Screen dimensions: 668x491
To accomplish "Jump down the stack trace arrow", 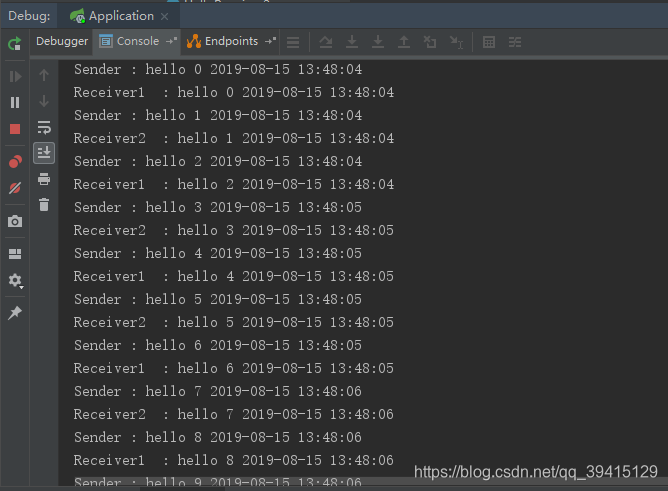I will pos(44,101).
